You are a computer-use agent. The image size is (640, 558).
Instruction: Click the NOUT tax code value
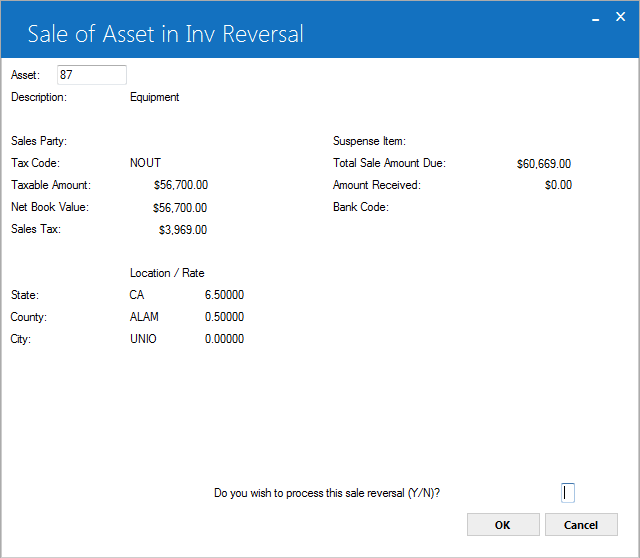pos(145,163)
